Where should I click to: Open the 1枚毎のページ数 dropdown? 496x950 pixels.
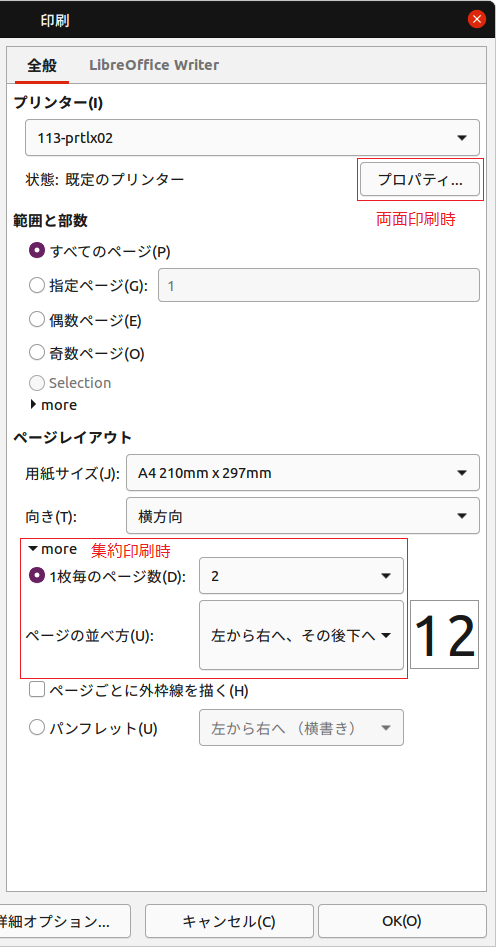point(301,576)
